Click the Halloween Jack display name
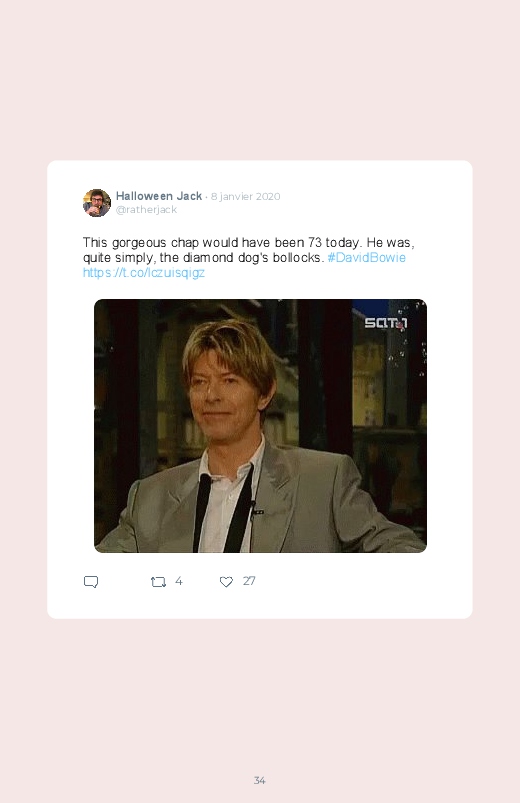 pos(159,196)
